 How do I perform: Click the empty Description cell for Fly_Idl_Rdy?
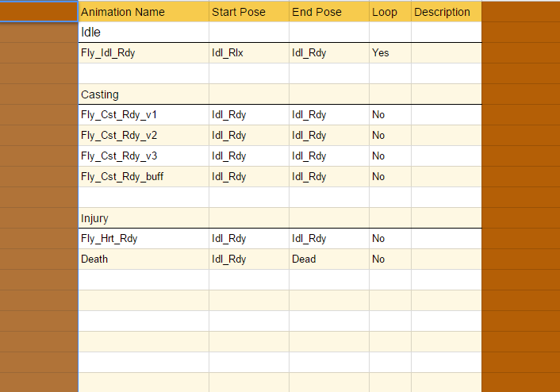click(446, 53)
